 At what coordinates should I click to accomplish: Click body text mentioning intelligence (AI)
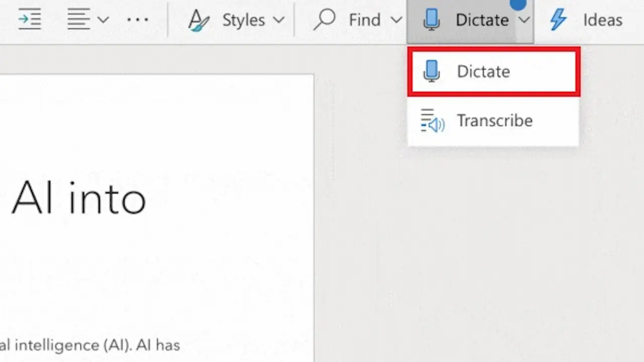[90, 345]
